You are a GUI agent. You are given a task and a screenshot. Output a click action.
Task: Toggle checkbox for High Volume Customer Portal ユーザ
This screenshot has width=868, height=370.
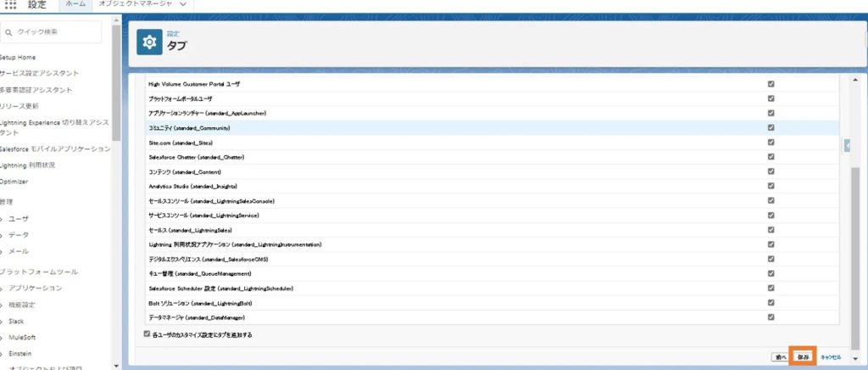click(x=771, y=84)
